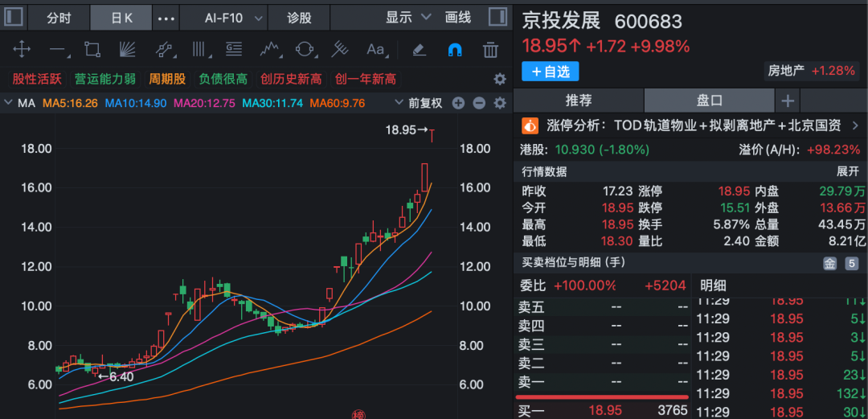
Task: Click the 明细 header label
Action: [713, 286]
